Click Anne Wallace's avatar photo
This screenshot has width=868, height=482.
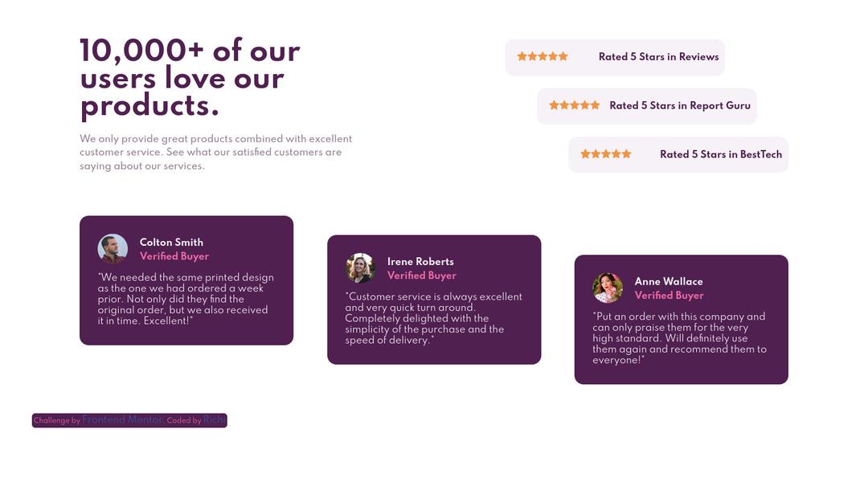608,288
